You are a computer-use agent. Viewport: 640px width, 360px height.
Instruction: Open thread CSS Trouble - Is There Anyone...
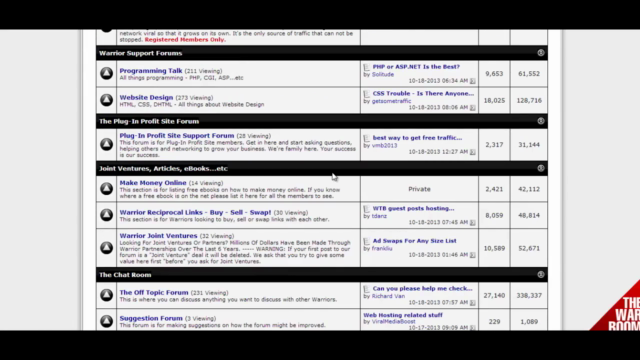[423, 93]
